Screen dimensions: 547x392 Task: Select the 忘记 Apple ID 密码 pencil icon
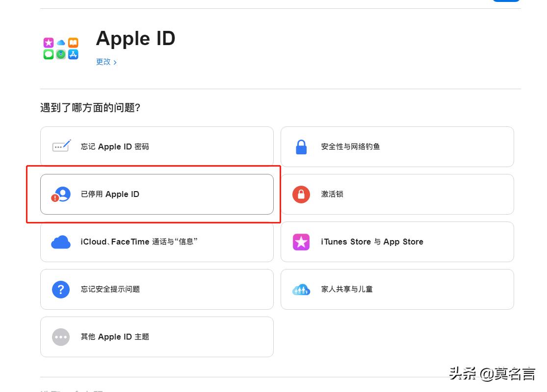[60, 146]
